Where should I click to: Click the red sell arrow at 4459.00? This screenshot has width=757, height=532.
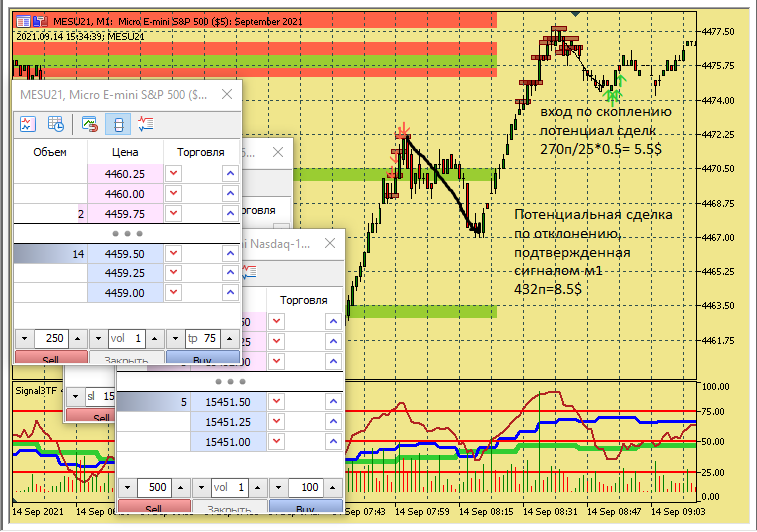174,292
